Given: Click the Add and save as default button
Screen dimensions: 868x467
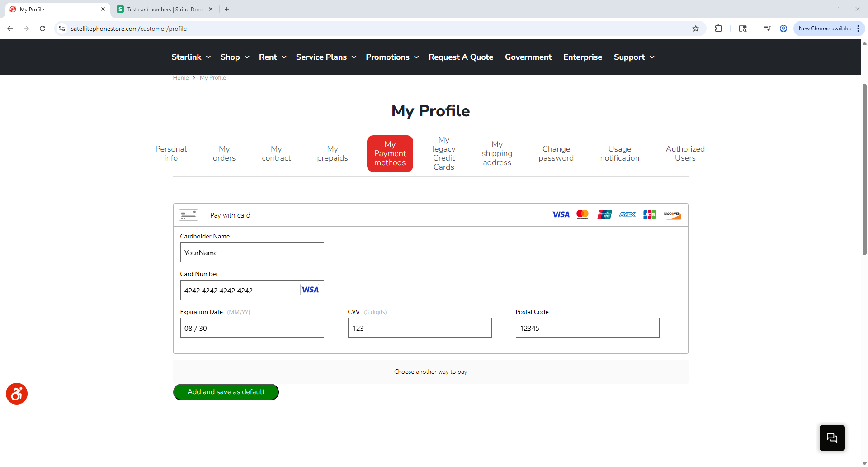Looking at the screenshot, I should tap(226, 392).
